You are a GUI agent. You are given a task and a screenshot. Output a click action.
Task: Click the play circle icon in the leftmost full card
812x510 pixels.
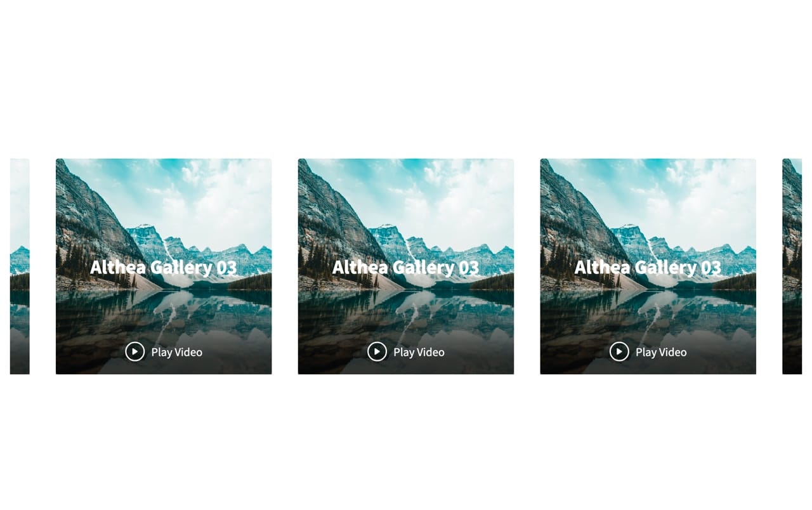coord(134,351)
